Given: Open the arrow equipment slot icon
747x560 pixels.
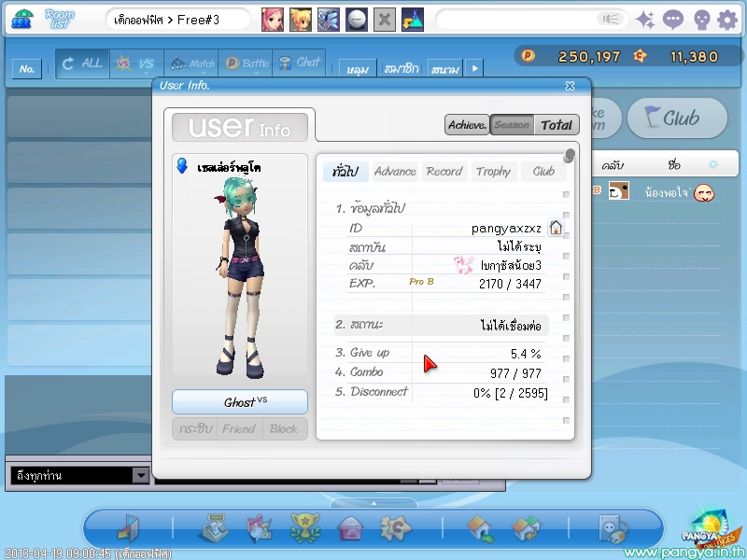Looking at the screenshot, I should [x=413, y=20].
